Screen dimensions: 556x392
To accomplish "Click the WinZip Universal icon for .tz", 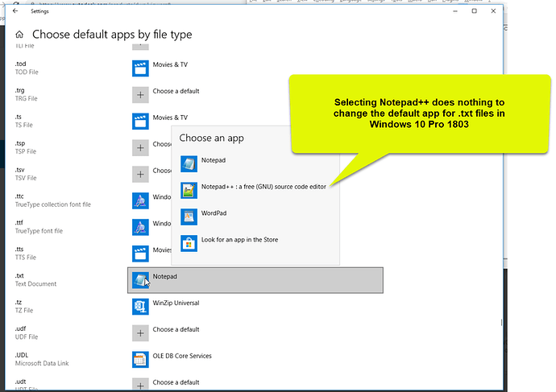I will (140, 307).
